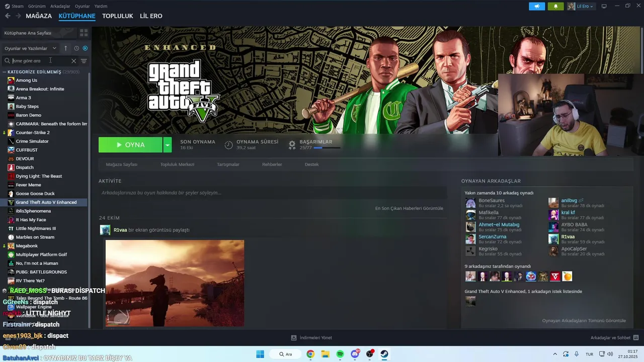This screenshot has width=644, height=362.
Task: Click the activity comment input field
Action: click(x=273, y=193)
